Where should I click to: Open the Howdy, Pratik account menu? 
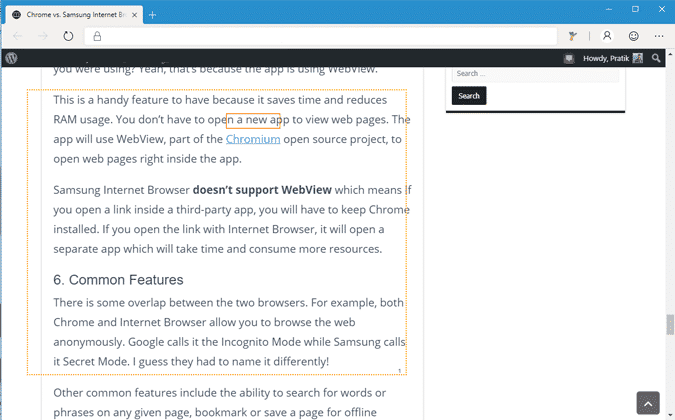pos(613,59)
